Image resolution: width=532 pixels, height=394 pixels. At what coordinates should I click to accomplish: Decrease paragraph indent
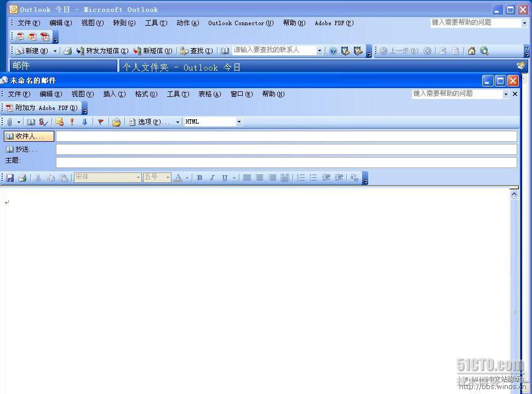326,177
